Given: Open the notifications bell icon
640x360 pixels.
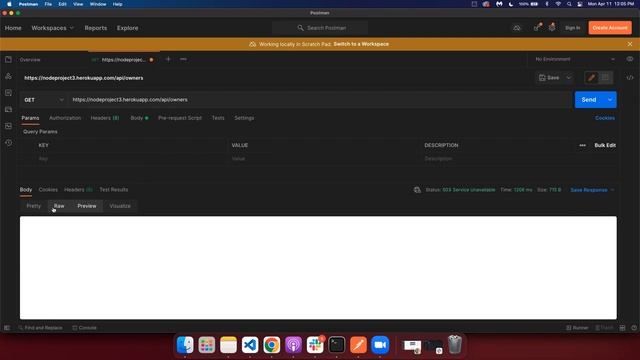Looking at the screenshot, I should 552,27.
